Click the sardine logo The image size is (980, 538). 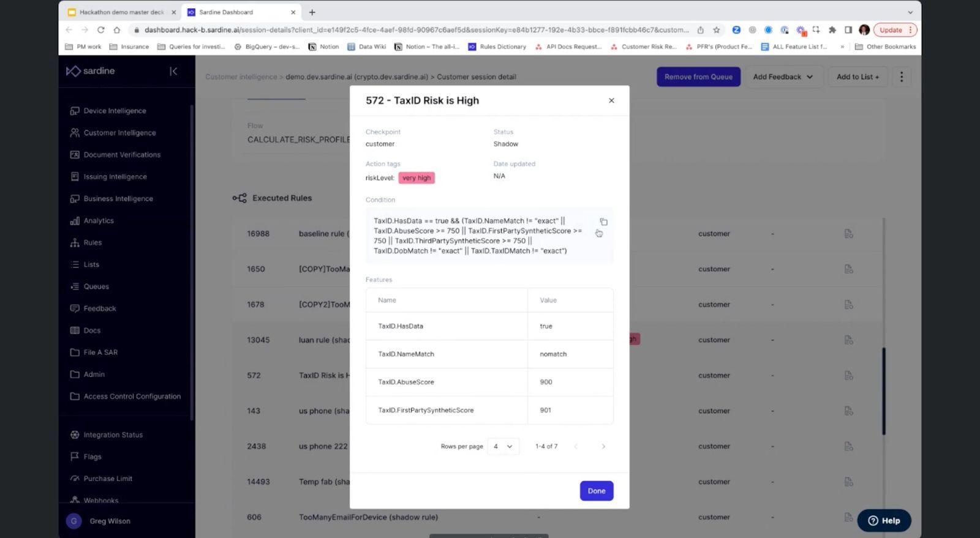[91, 71]
